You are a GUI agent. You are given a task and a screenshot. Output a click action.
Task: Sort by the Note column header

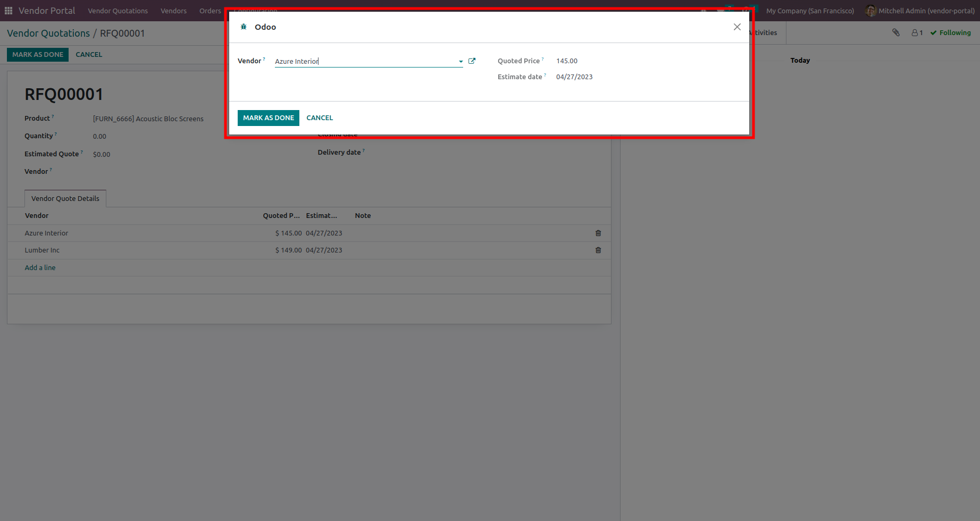point(363,216)
